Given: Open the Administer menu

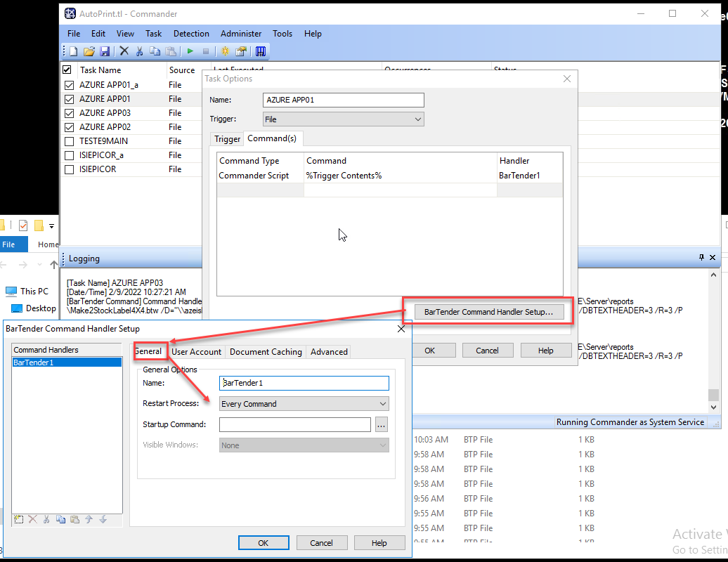Looking at the screenshot, I should tap(241, 34).
